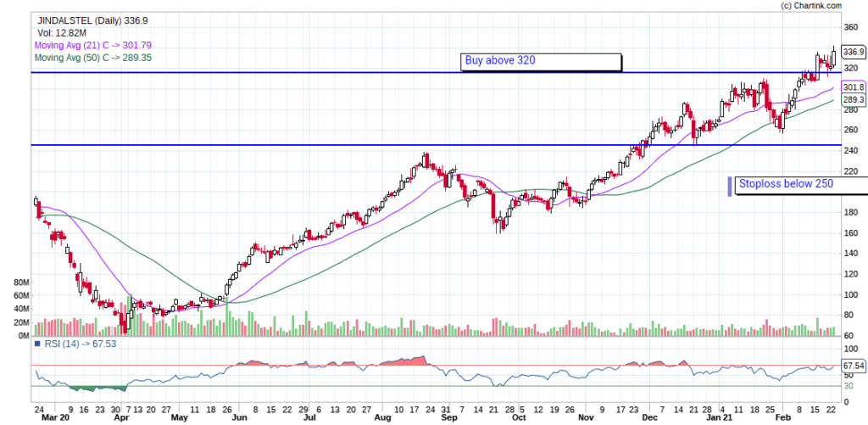Click the JINDALSTEL (Daily) 336.9 title

[92, 20]
